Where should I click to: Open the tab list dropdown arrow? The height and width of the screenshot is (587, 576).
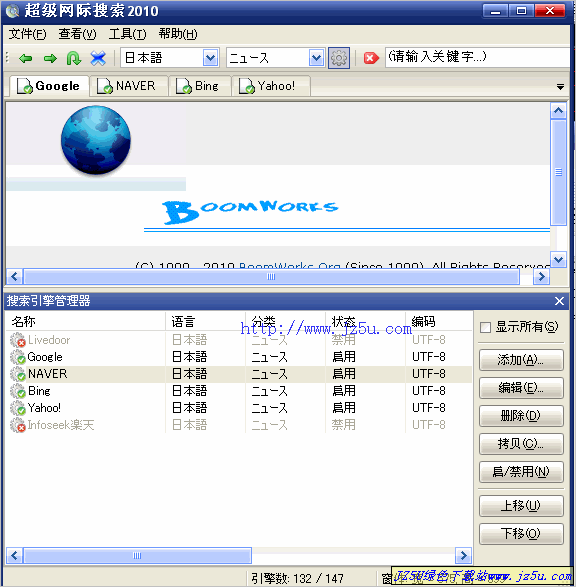coord(560,87)
